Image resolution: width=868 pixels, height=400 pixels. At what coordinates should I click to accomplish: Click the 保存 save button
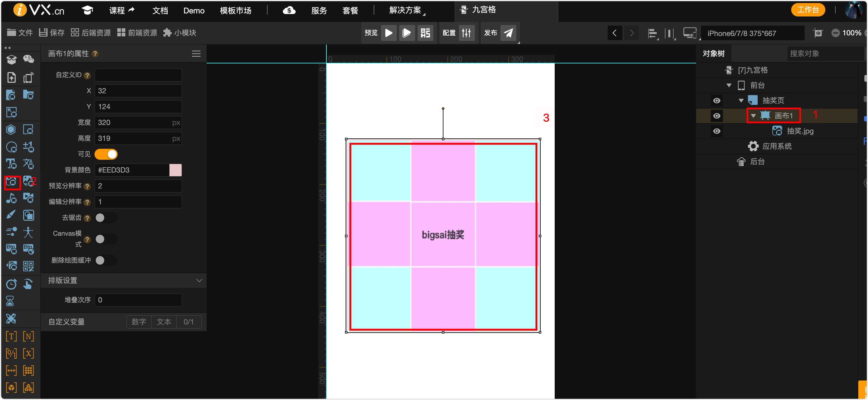(x=52, y=33)
